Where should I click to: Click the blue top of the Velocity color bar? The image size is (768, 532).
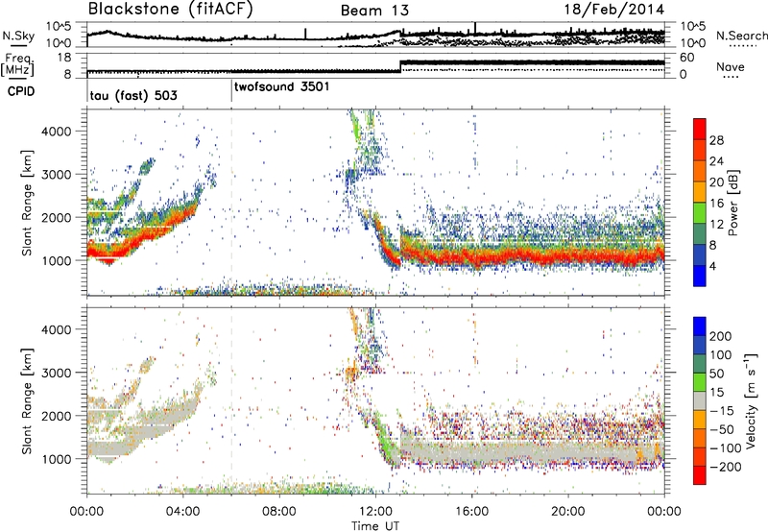point(700,326)
